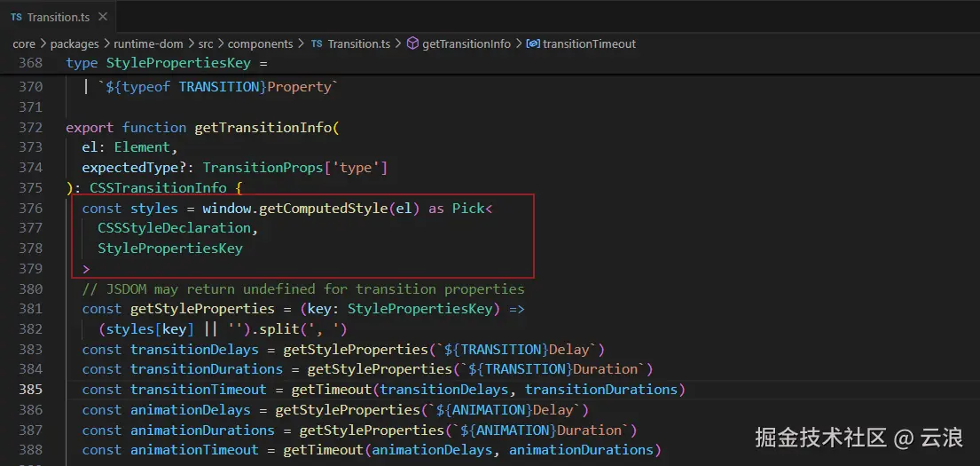Click 'typeof TRANSITION' template on line 370

(191, 87)
